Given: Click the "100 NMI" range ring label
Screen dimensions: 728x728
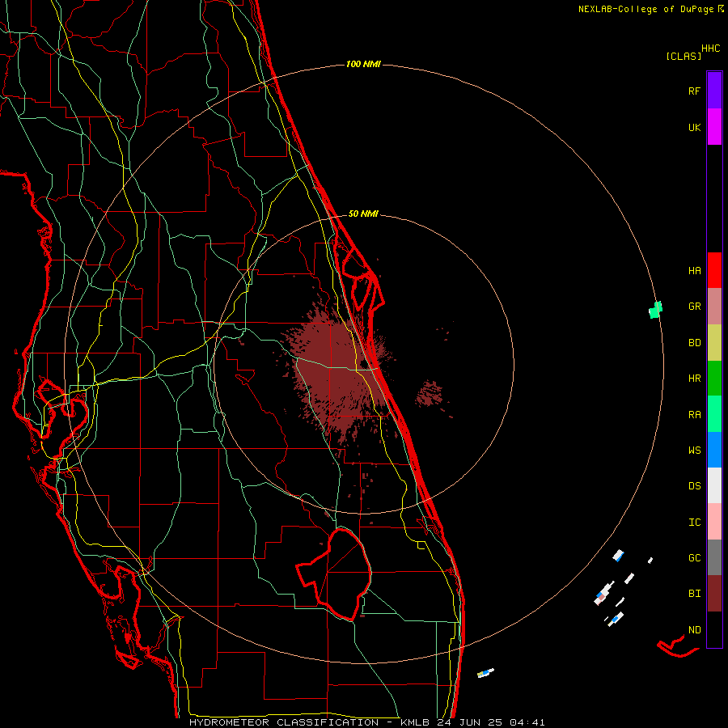Looking at the screenshot, I should click(x=363, y=64).
